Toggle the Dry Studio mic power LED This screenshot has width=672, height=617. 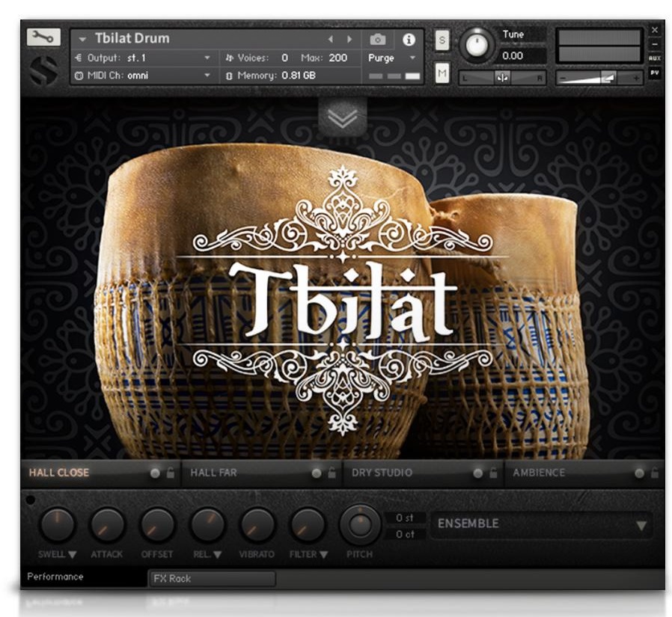478,473
